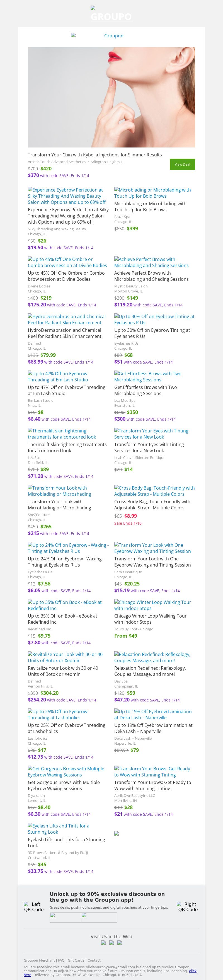
Task: Click the first social media icon
Action: tap(103, 943)
